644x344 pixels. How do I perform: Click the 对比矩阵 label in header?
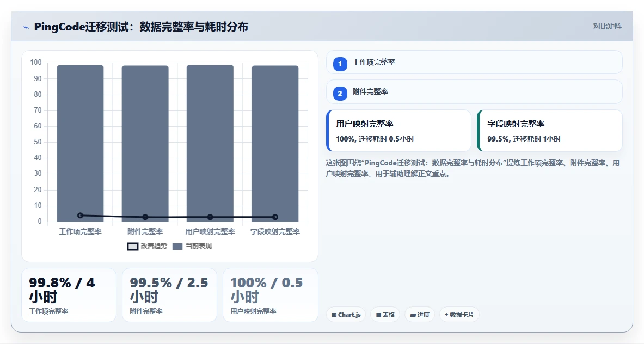click(607, 26)
